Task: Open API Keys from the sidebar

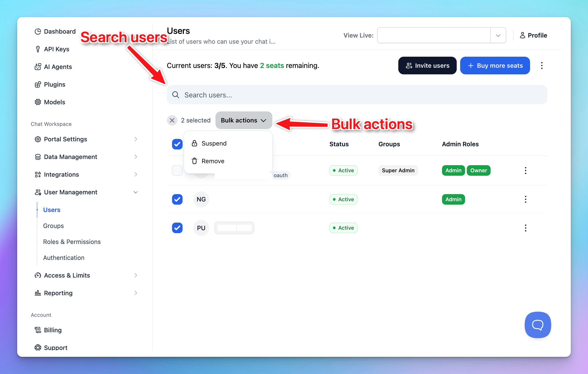Action: pos(56,49)
